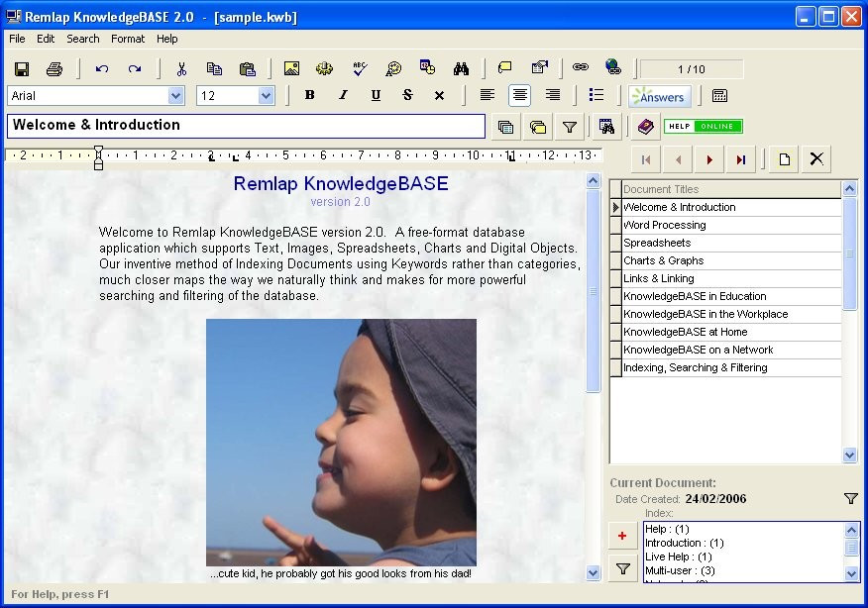This screenshot has height=608, width=868.
Task: Click the Redo arrow icon
Action: coord(135,68)
